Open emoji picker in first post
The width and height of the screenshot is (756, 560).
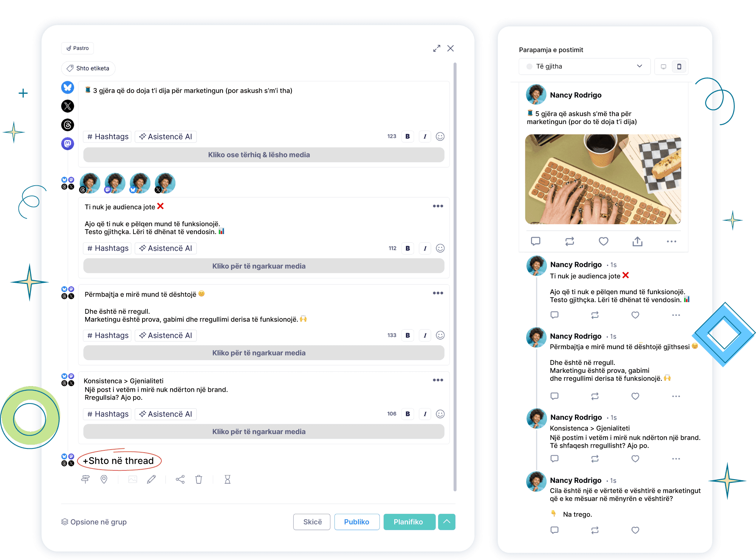coord(440,137)
